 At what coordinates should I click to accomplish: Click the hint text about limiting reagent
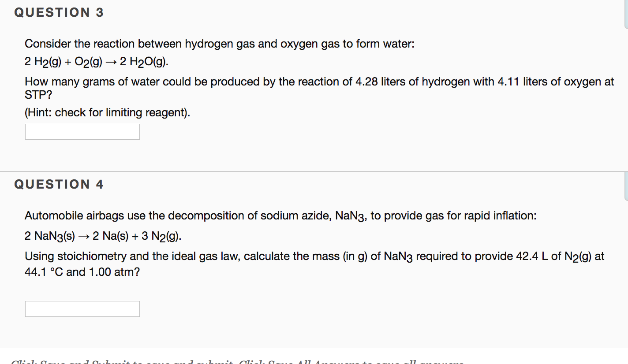tap(107, 112)
